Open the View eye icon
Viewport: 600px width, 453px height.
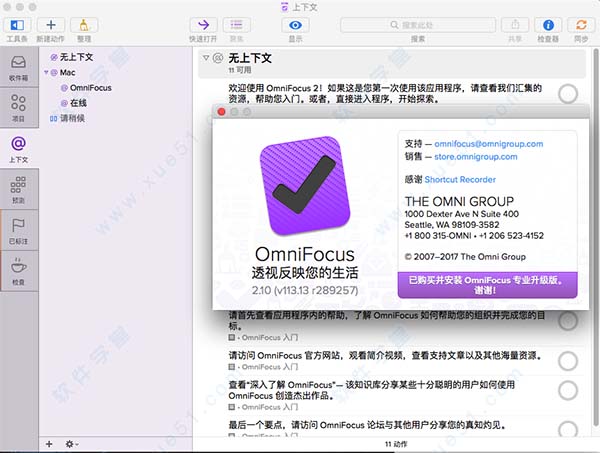(295, 25)
